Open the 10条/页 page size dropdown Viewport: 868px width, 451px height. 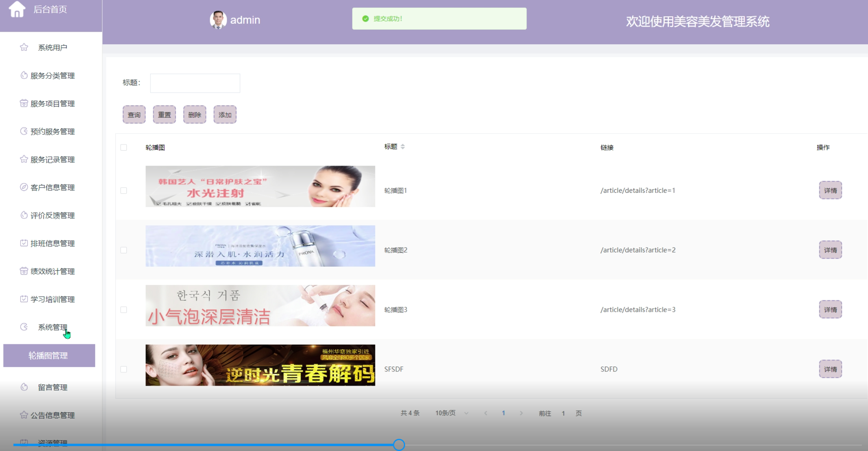click(x=451, y=413)
